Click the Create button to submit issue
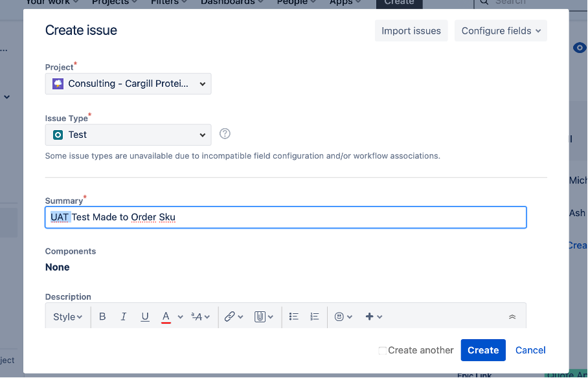This screenshot has width=588, height=378. point(483,350)
